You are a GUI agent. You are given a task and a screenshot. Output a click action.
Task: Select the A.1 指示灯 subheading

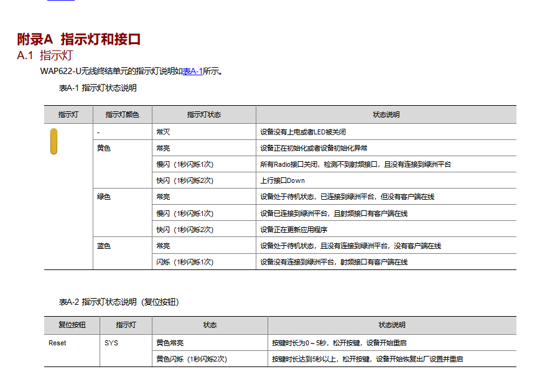(x=45, y=55)
